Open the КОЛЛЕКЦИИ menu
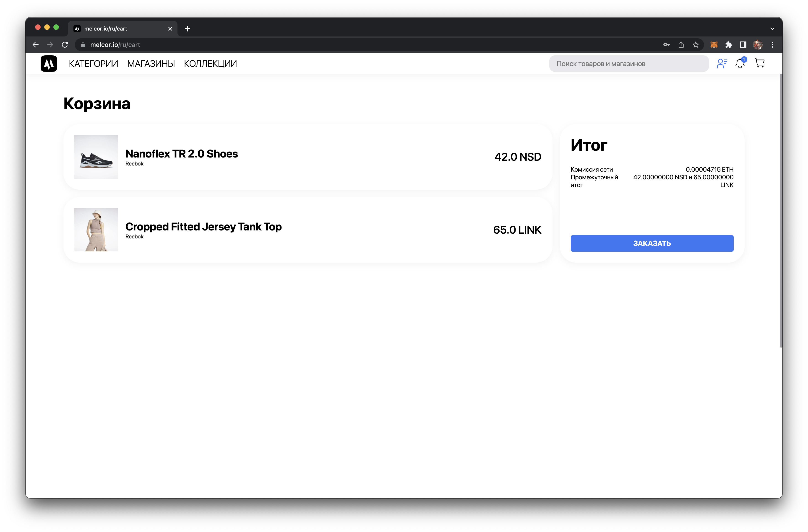 [x=211, y=64]
